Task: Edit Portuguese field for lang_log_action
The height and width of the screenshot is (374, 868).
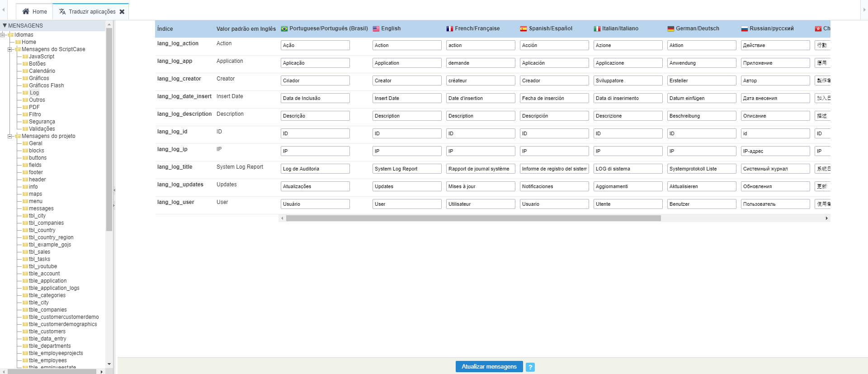Action: (315, 45)
